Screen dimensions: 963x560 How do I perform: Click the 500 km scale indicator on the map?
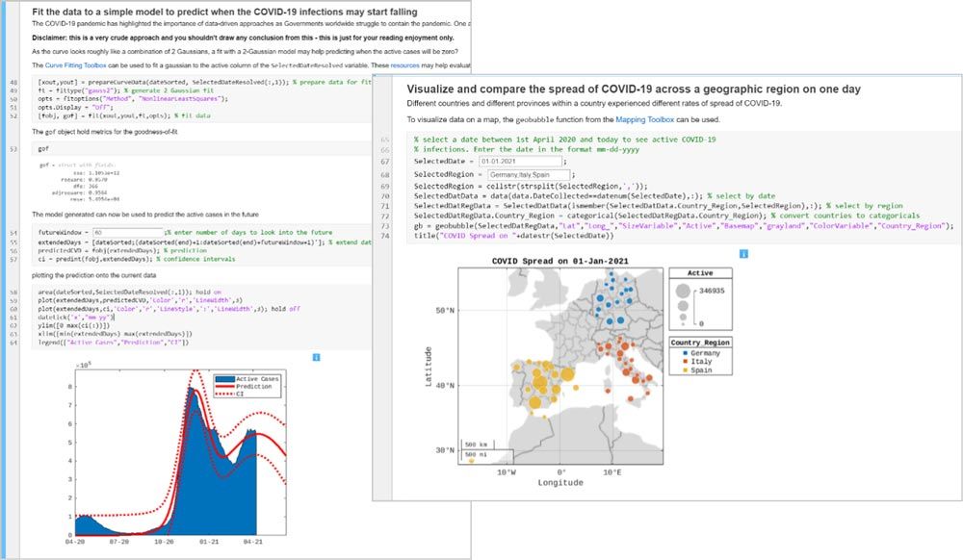(x=475, y=445)
